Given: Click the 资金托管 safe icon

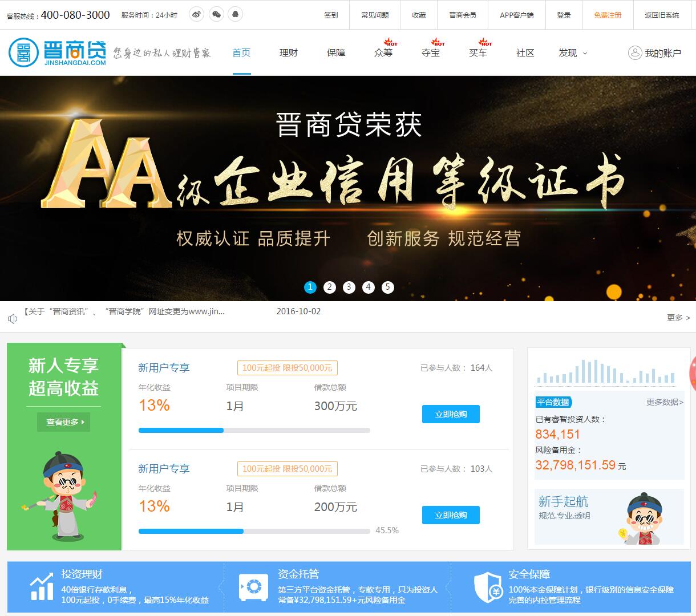Looking at the screenshot, I should (253, 587).
